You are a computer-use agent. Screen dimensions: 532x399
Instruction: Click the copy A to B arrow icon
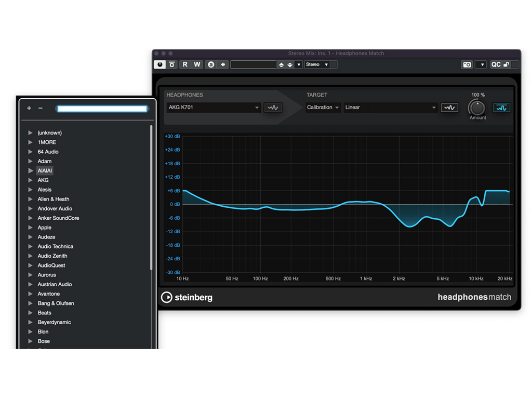[223, 64]
